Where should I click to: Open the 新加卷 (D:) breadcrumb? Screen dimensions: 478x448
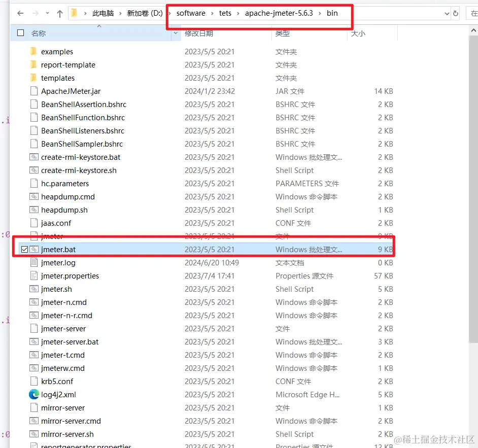click(x=145, y=13)
